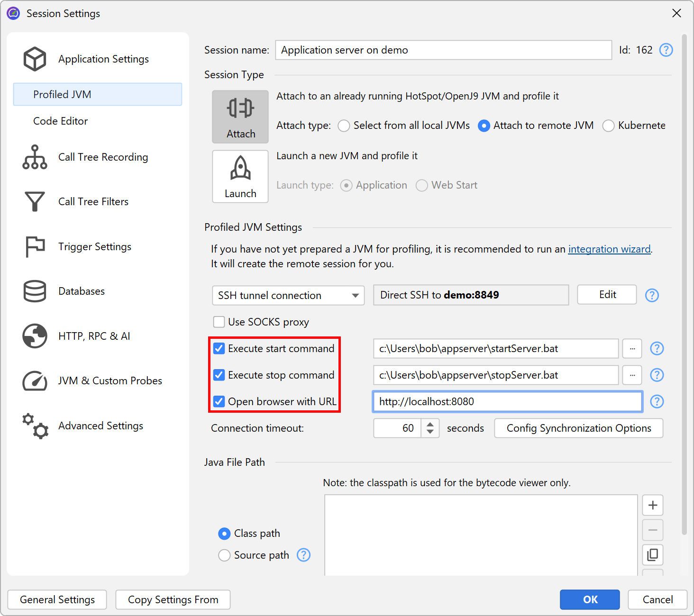Image resolution: width=694 pixels, height=616 pixels.
Task: Enable the Use SOCKS proxy checkbox
Action: point(219,322)
